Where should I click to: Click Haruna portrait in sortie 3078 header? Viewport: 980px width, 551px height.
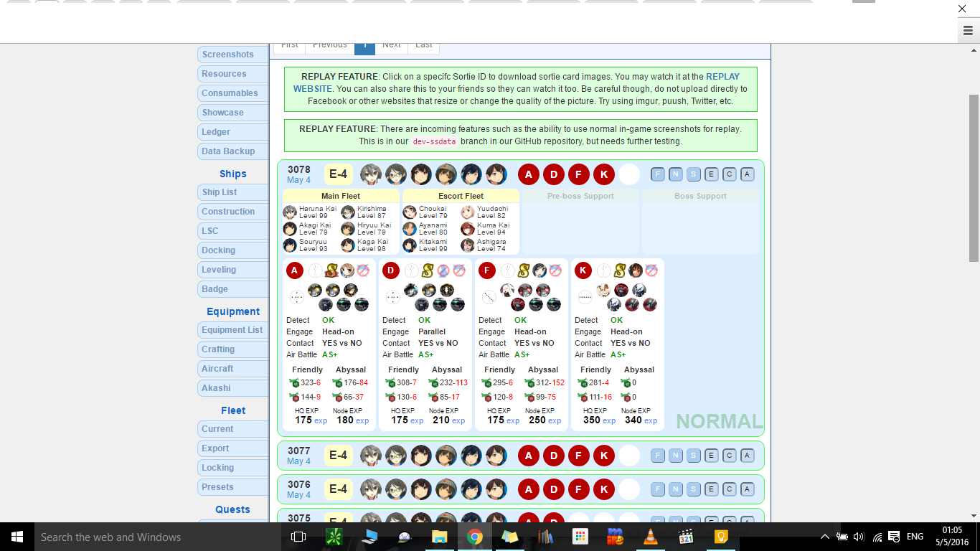coord(371,174)
